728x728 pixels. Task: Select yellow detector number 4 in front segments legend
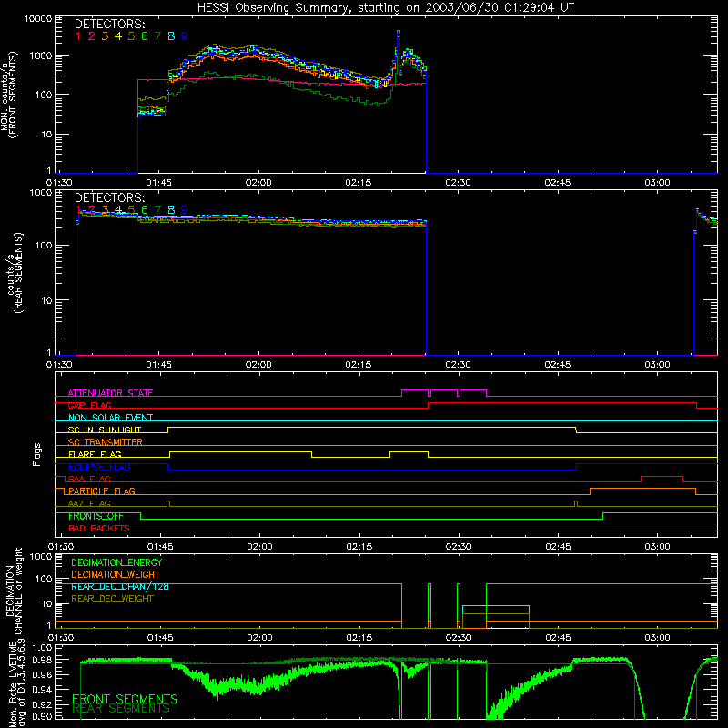118,36
